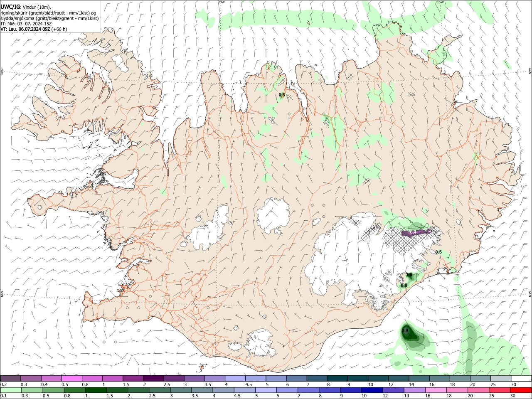Click the 64N latitude label at right edge
Image resolution: width=532 pixels, height=399 pixels.
point(530,293)
